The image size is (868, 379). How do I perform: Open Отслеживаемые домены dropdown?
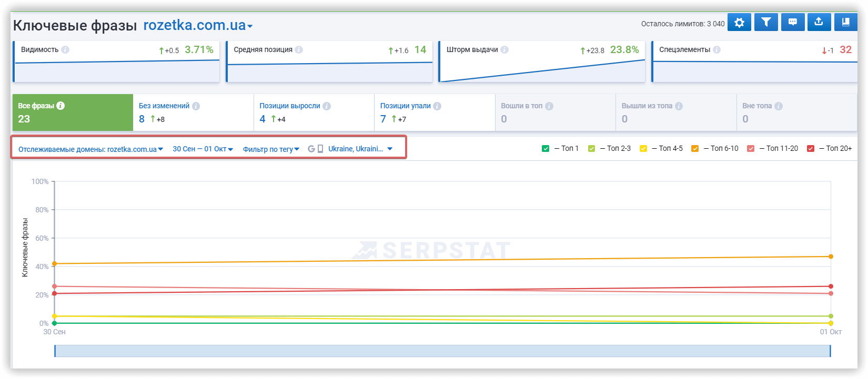[90, 149]
